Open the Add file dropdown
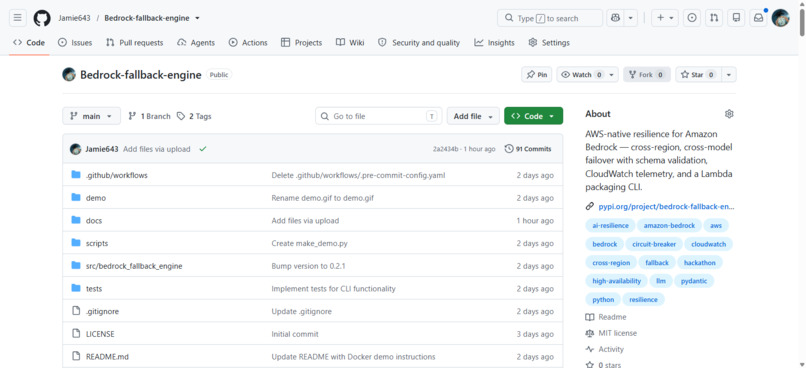806x368 pixels. pyautogui.click(x=473, y=116)
